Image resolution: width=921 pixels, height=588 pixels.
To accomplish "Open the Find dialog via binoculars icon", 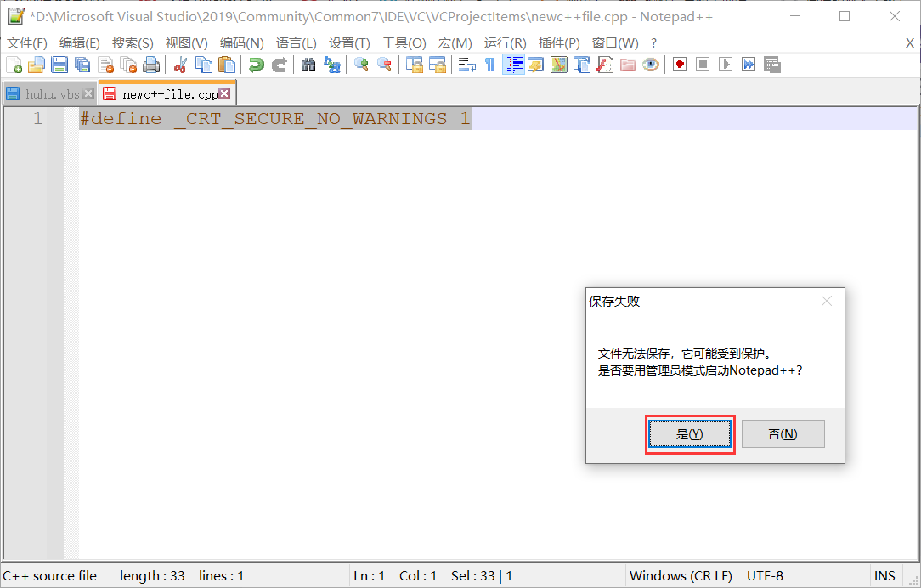I will pos(308,64).
